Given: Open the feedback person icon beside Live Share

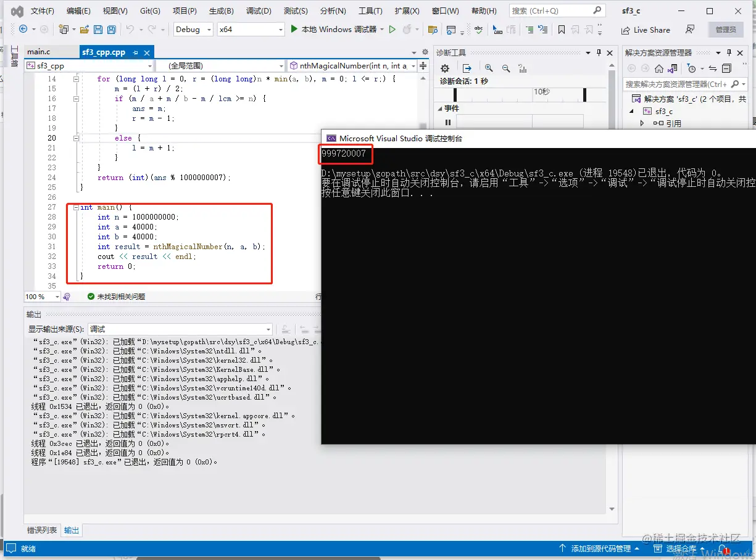Looking at the screenshot, I should 690,30.
